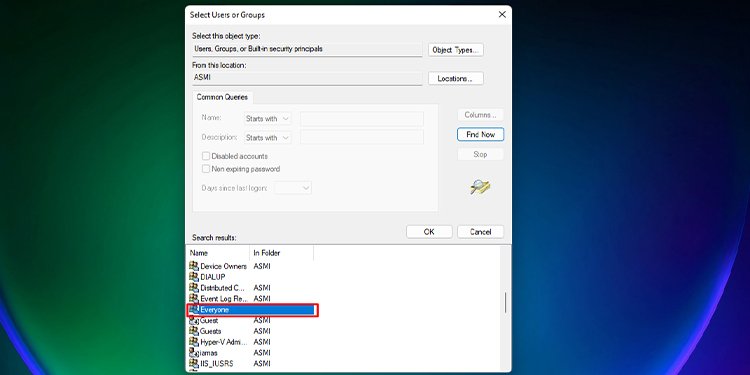The height and width of the screenshot is (375, 750).
Task: Click the object type field showing Users, Groups
Action: point(307,49)
